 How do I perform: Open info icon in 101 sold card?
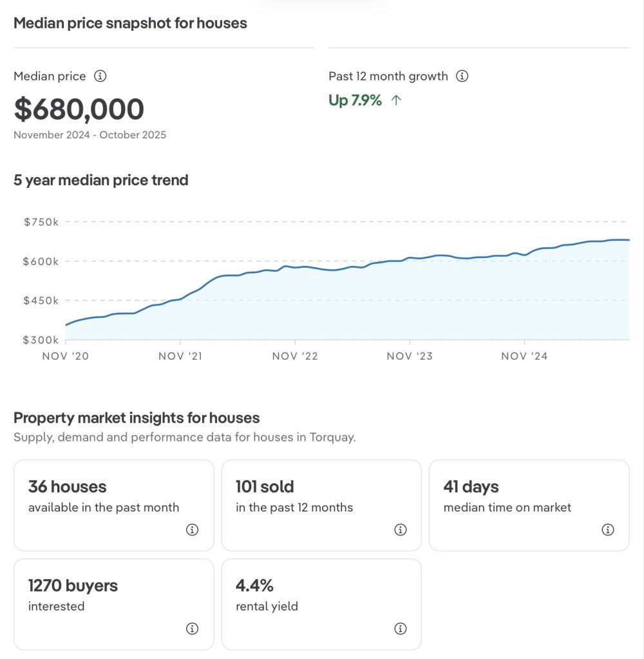(x=400, y=530)
